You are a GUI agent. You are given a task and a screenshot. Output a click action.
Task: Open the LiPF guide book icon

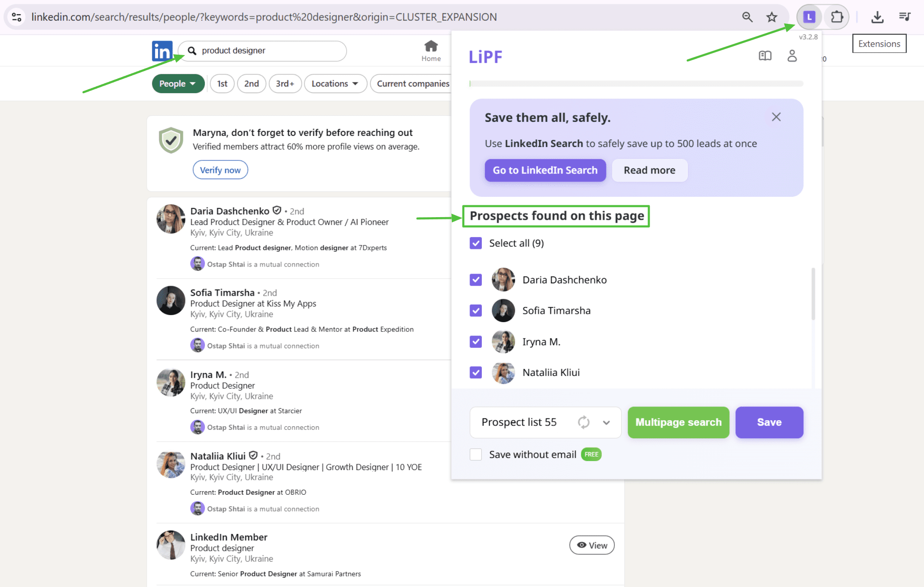pos(765,56)
